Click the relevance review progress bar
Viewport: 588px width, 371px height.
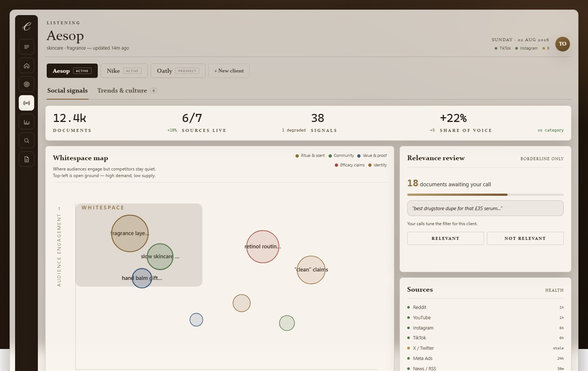pyautogui.click(x=485, y=195)
